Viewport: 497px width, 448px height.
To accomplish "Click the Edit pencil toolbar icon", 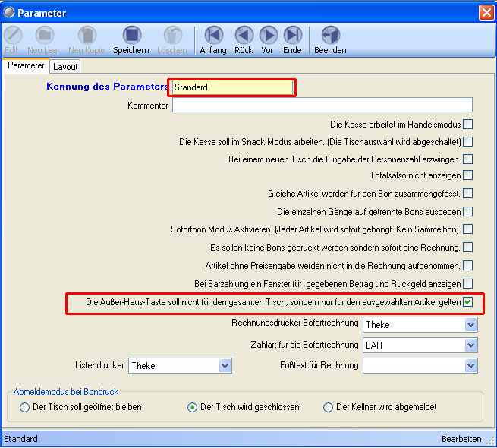I will click(x=13, y=35).
